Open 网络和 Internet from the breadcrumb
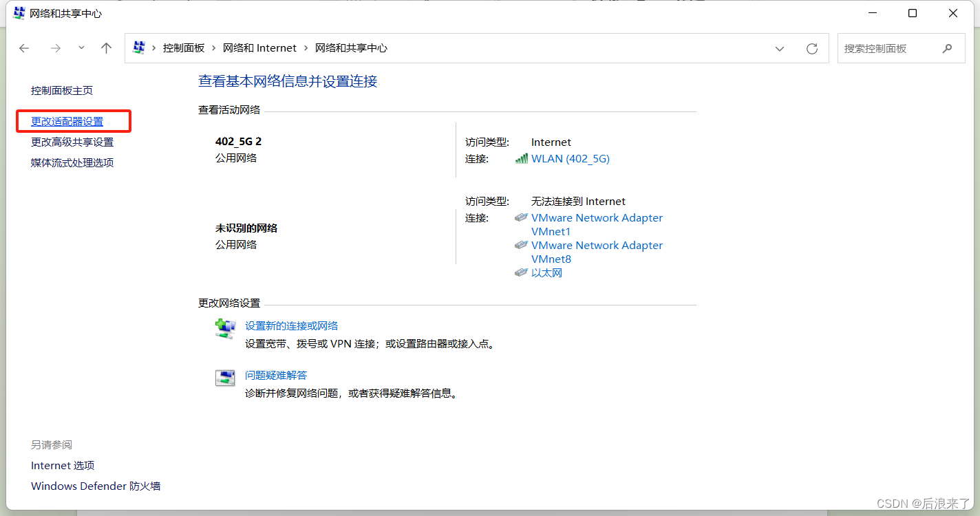This screenshot has height=516, width=980. [x=259, y=48]
